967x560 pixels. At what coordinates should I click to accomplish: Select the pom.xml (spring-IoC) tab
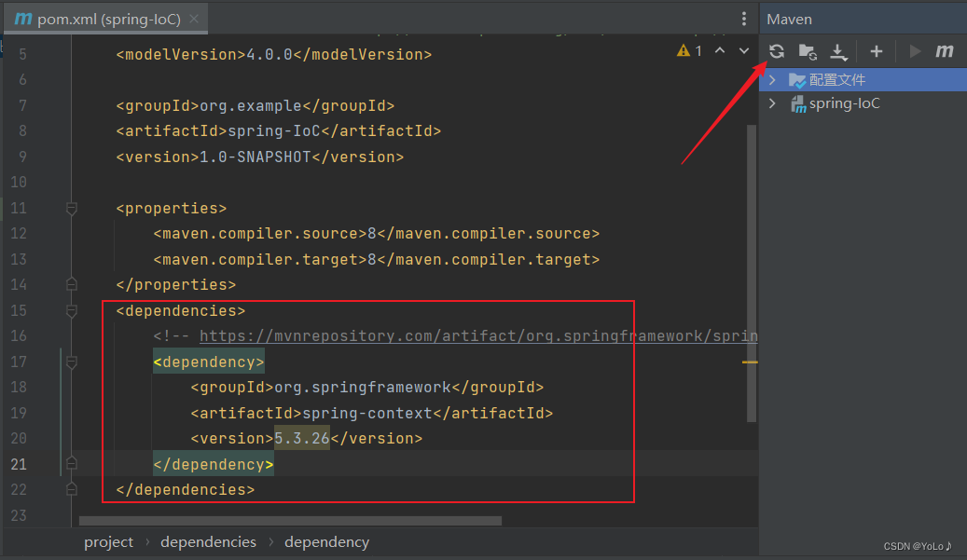pyautogui.click(x=105, y=19)
